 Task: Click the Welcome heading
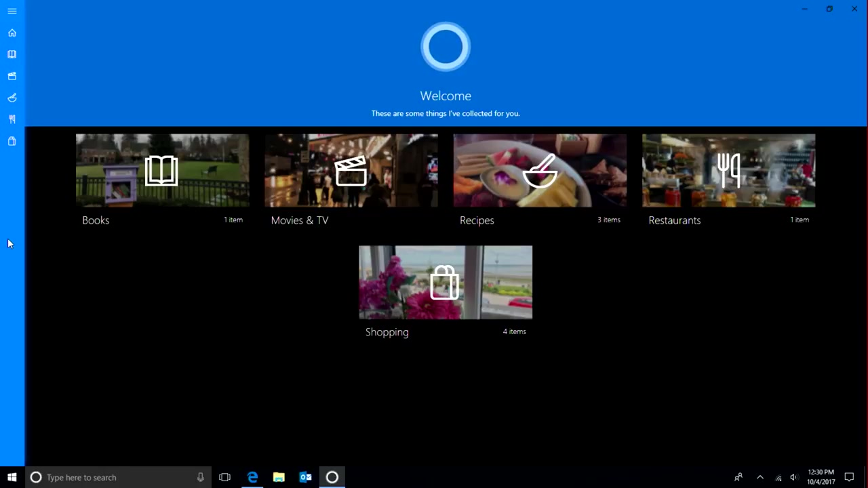(446, 96)
